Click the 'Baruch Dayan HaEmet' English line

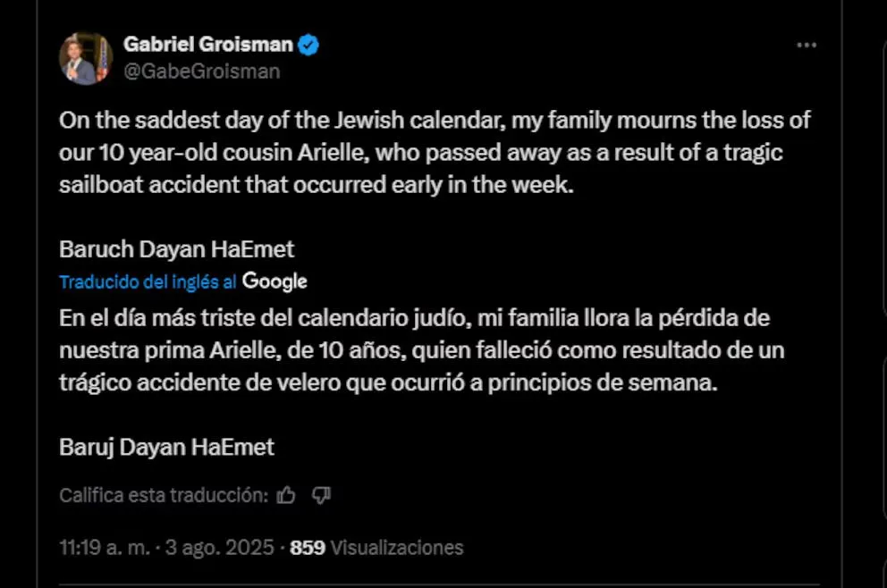176,249
